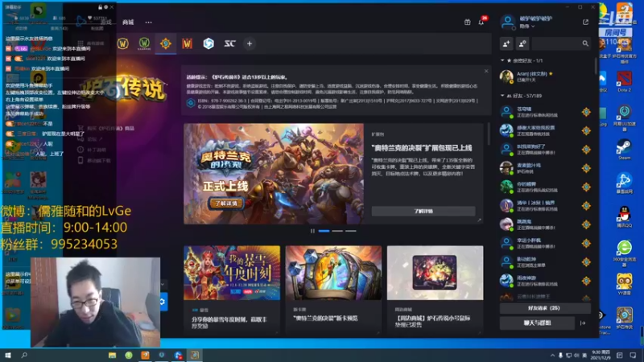Open Tencent QQ desktop shortcut
Image resolution: width=644 pixels, height=362 pixels.
click(624, 216)
